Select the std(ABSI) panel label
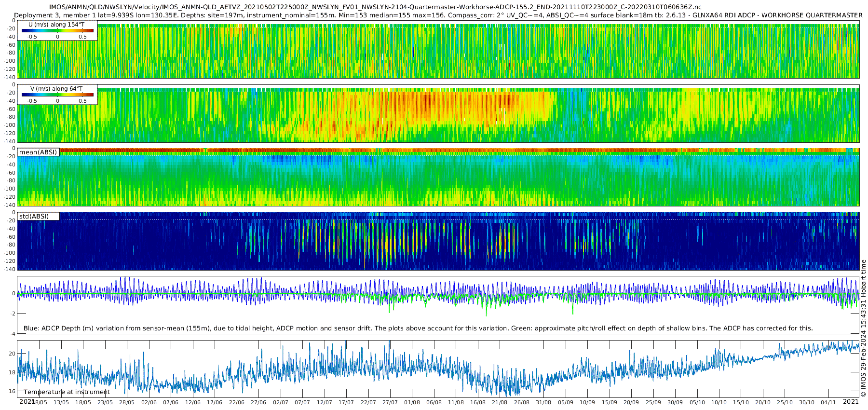868x410 pixels. click(34, 216)
